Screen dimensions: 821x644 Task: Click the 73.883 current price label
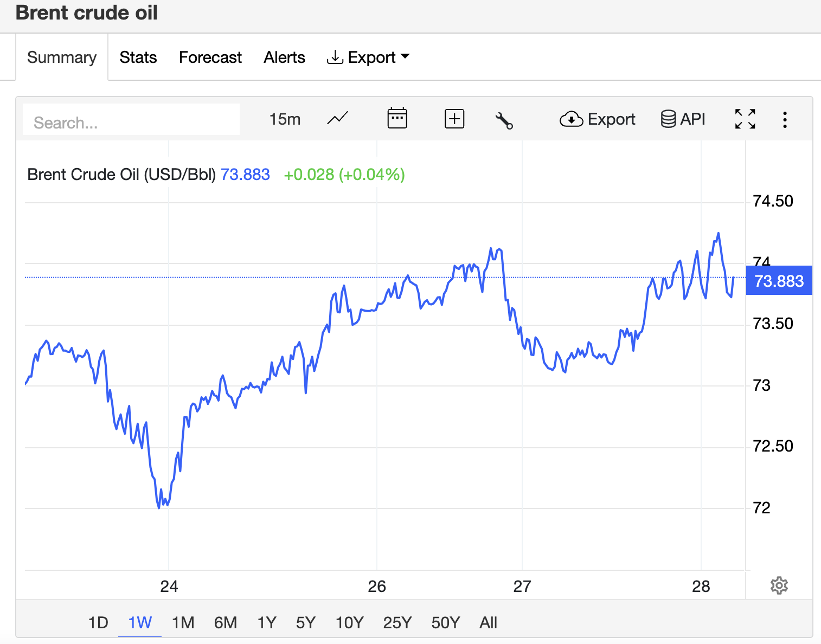779,281
